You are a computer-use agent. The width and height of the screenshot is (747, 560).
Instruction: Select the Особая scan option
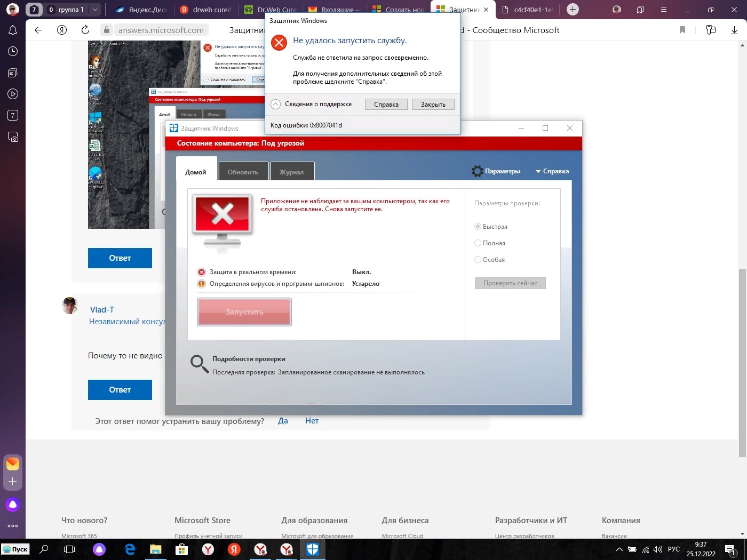pos(478,260)
